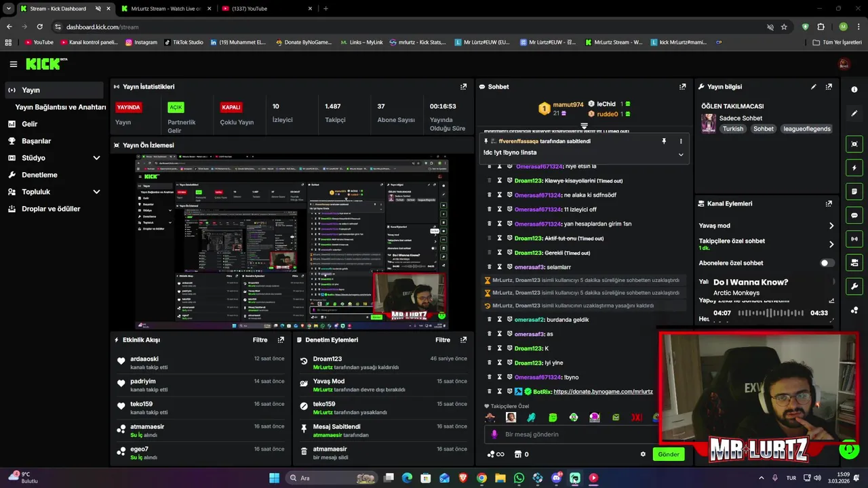Image resolution: width=868 pixels, height=488 pixels.
Task: Open the browser tab search dropdown
Action: point(9,9)
